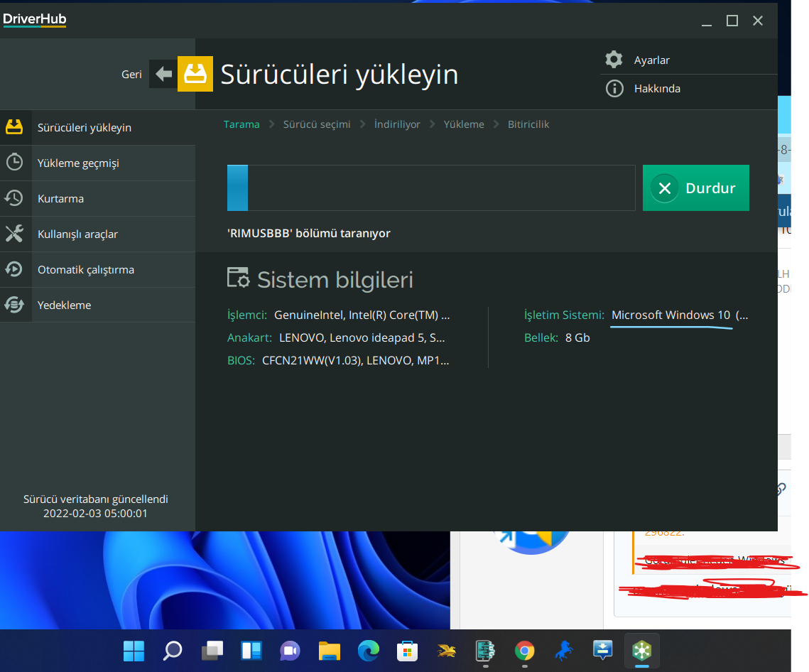Image resolution: width=809 pixels, height=672 pixels.
Task: Open Ayarlar settings gear icon
Action: 614,60
